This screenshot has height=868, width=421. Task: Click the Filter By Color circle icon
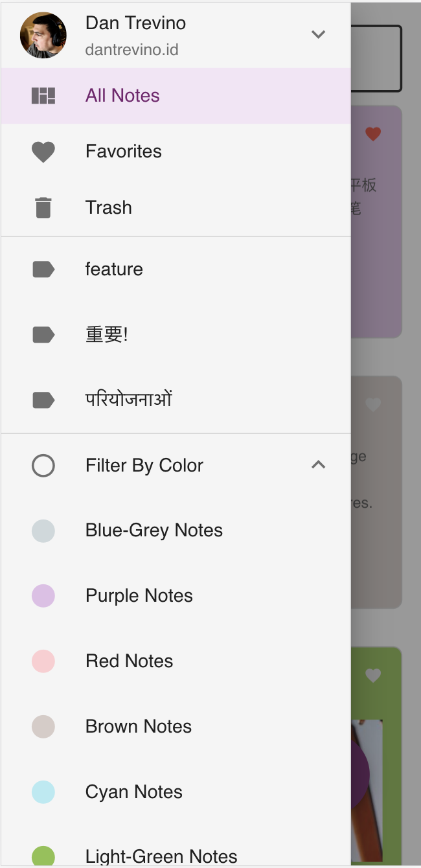[43, 466]
